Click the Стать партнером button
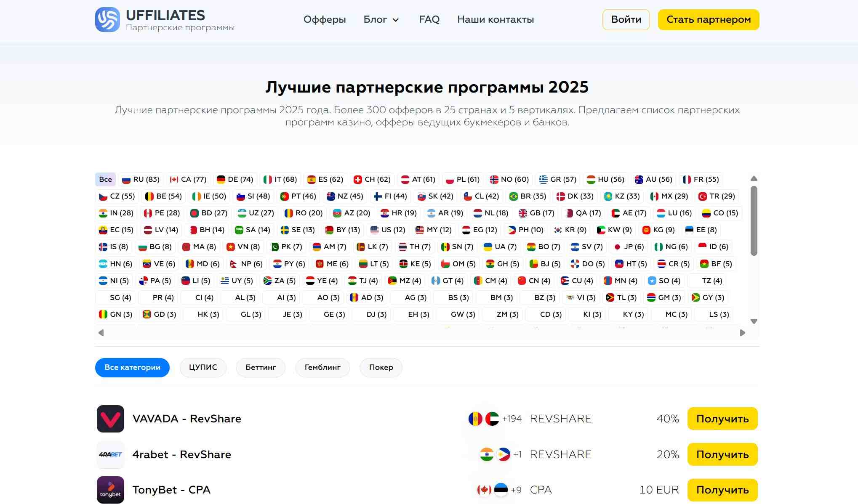 pos(709,19)
